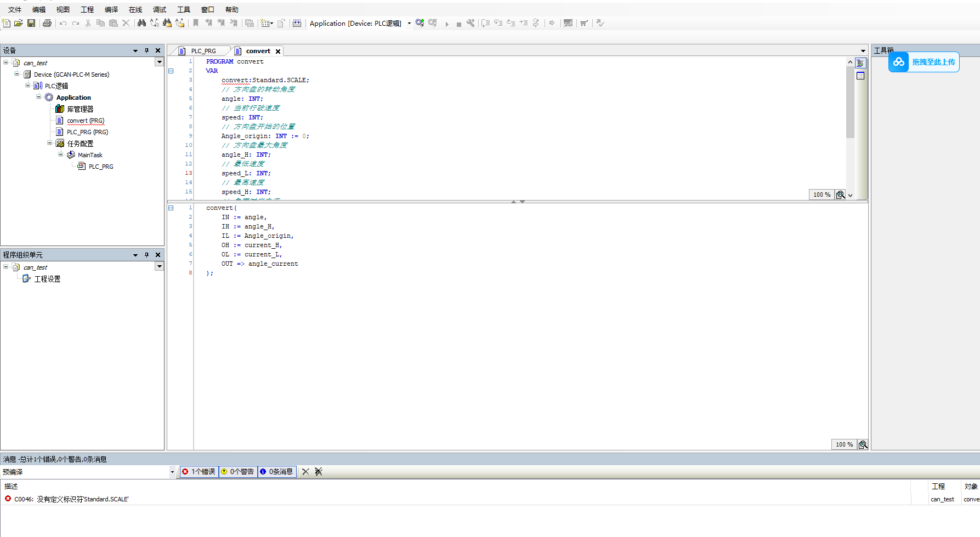Collapse the Application tree node

[39, 97]
